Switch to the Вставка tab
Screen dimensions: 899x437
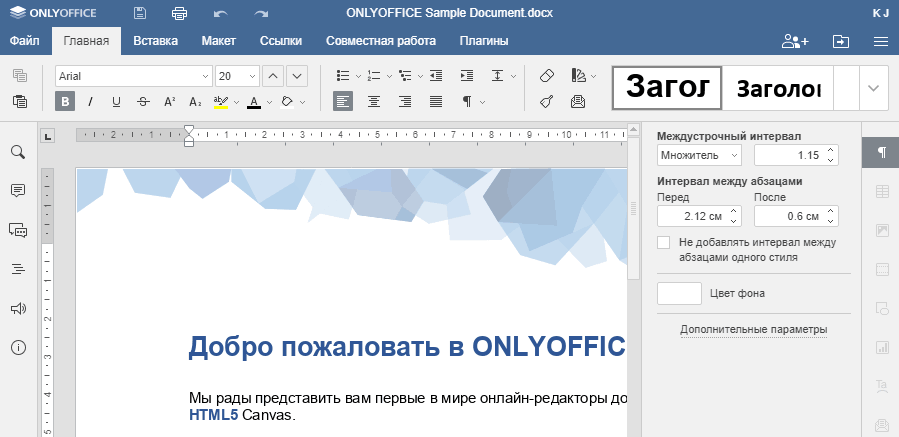click(x=155, y=41)
